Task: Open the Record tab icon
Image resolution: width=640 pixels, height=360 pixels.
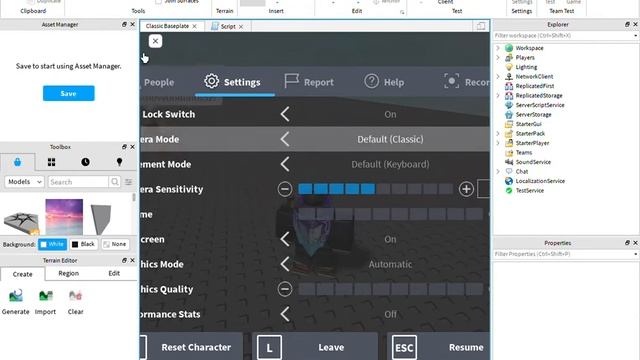Action: click(451, 81)
